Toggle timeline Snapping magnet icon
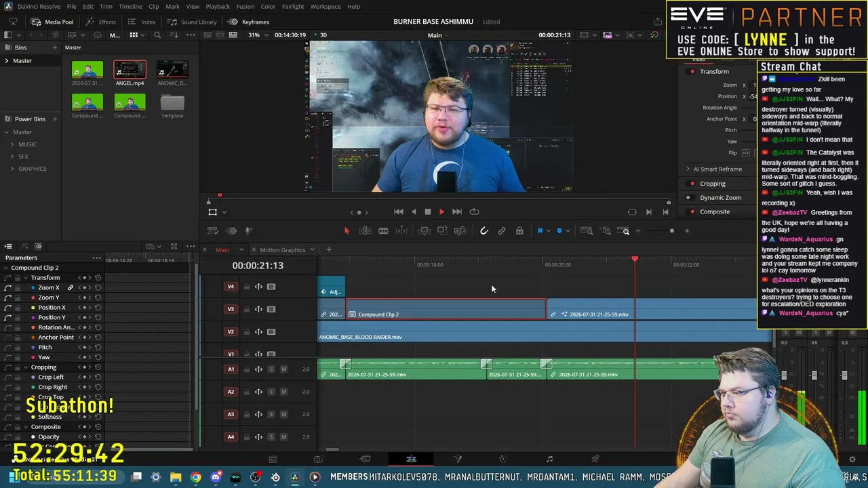The image size is (868, 488). tap(484, 231)
